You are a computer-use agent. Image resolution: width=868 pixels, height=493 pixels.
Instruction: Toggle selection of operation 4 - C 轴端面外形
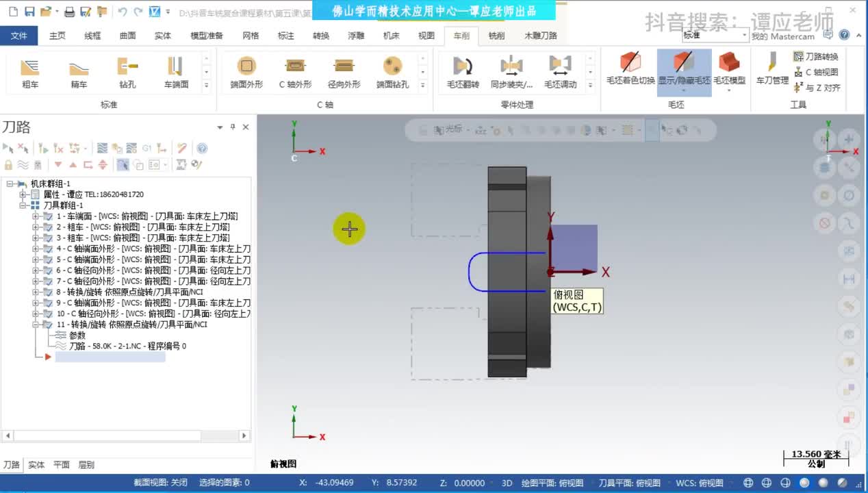coord(48,249)
